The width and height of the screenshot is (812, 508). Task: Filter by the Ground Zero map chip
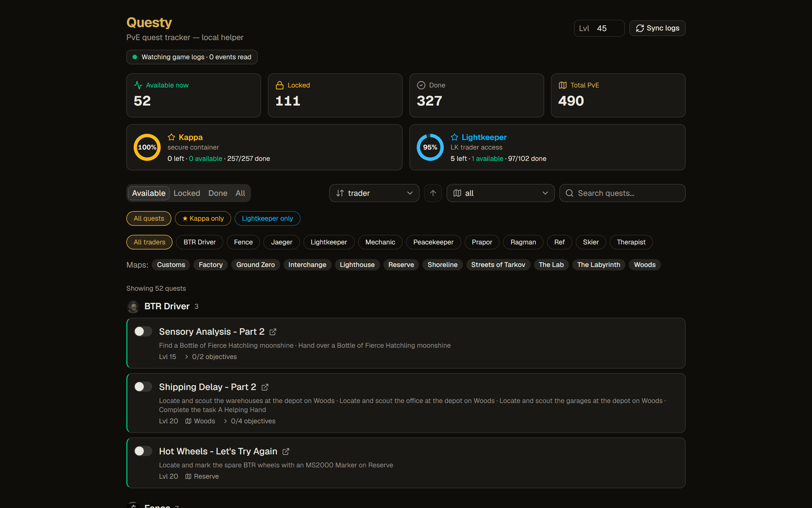click(x=255, y=265)
